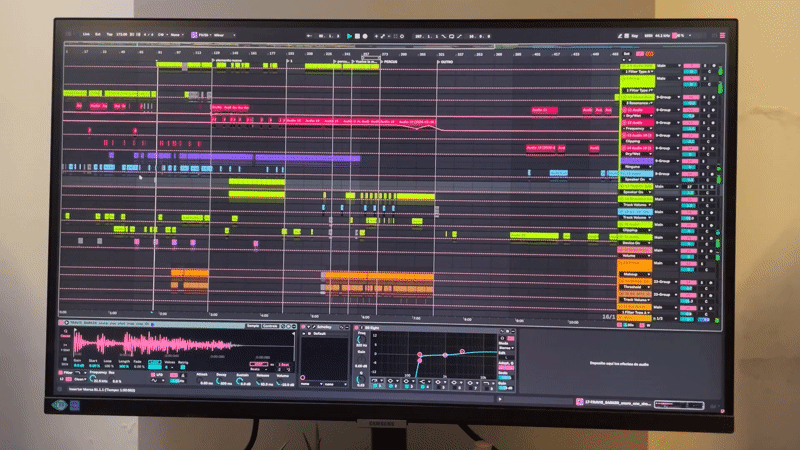Toggle computer MIDI keyboard icon
The image size is (800, 450).
tap(627, 36)
